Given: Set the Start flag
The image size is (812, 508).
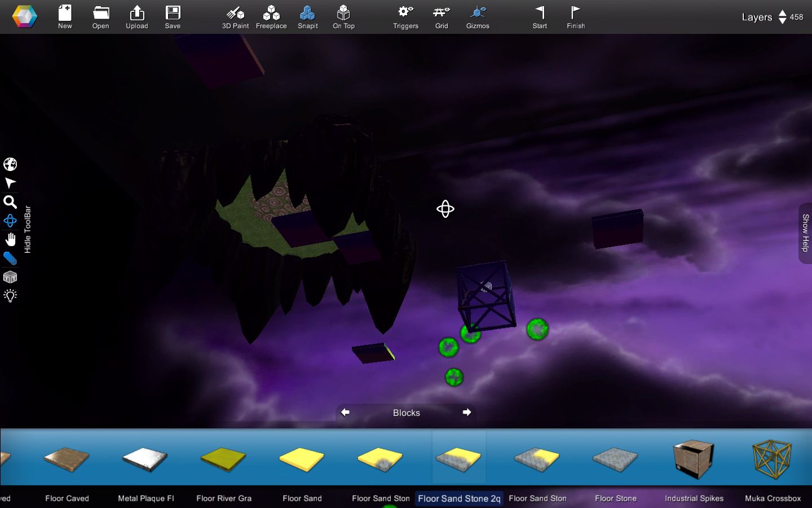Looking at the screenshot, I should point(540,17).
